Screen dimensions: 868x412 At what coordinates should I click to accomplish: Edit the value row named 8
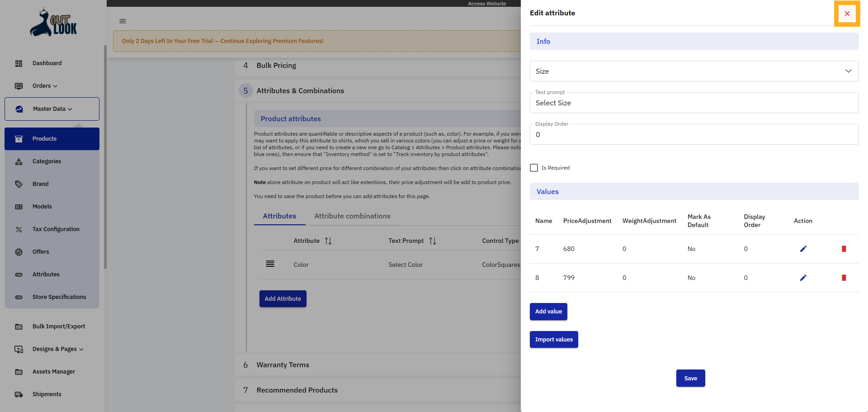(x=803, y=278)
